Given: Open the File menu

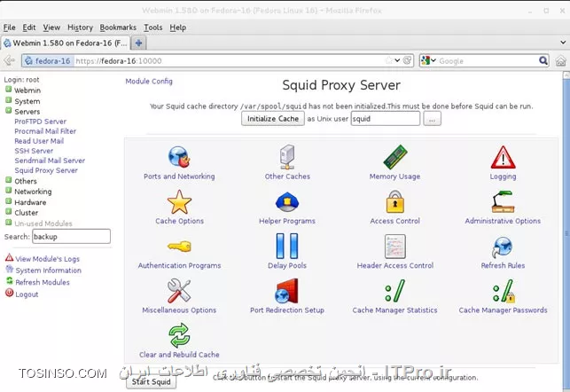Looking at the screenshot, I should [10, 27].
